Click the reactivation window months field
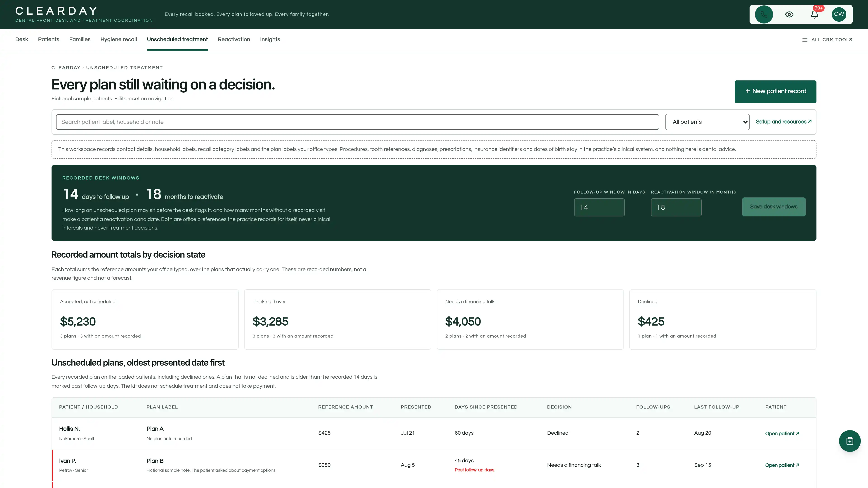This screenshot has width=868, height=488. [x=676, y=207]
